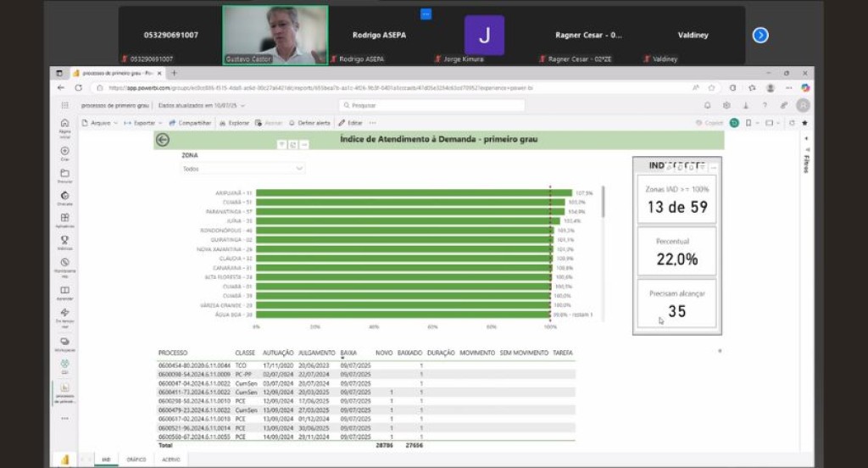The height and width of the screenshot is (468, 868).
Task: Click the Pesquisar search field
Action: tap(431, 106)
